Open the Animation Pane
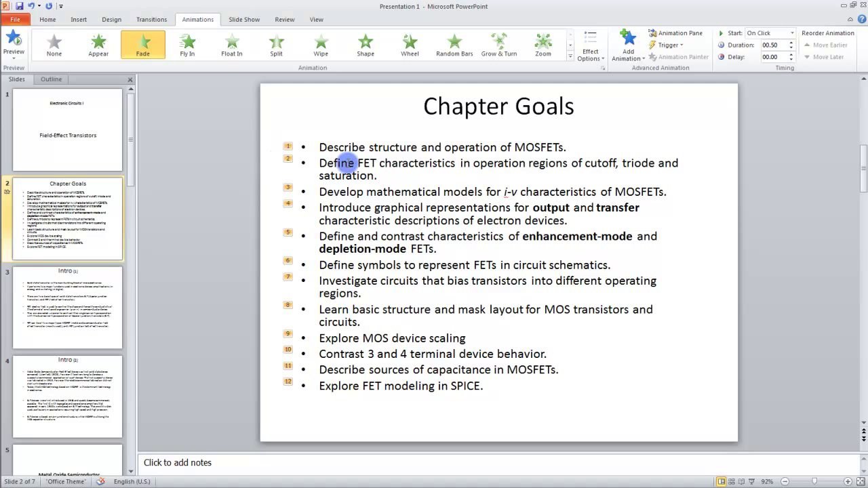 (x=675, y=33)
